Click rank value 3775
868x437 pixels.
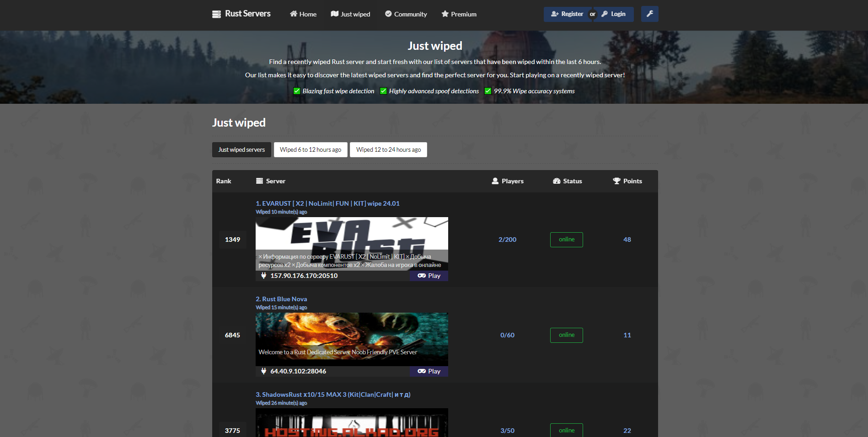[x=232, y=431]
